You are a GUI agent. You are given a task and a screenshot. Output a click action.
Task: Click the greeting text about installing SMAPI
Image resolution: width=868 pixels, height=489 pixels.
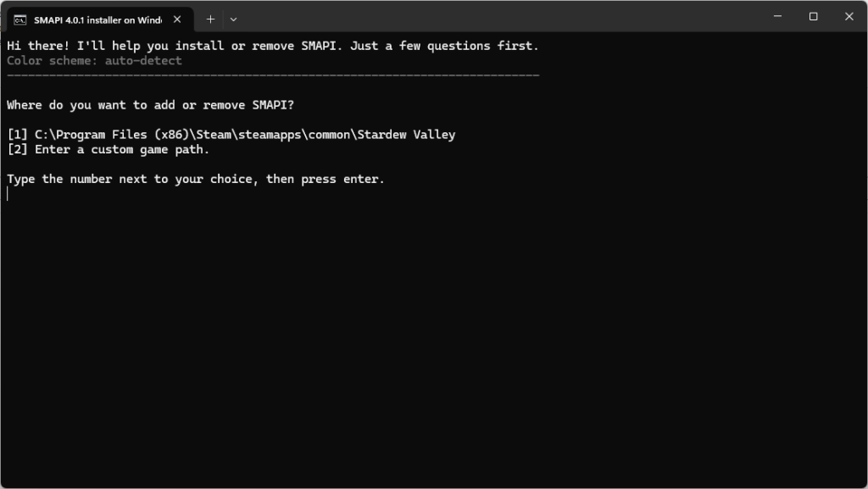coord(271,46)
